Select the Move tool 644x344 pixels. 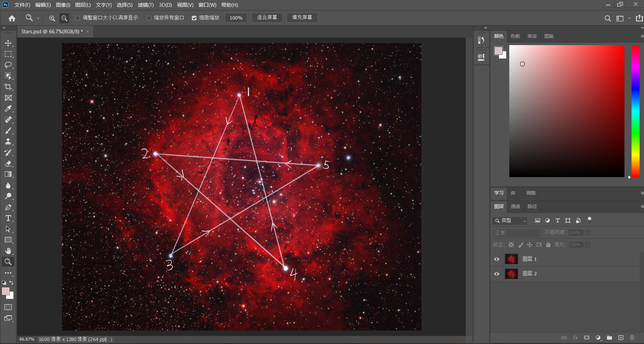point(8,43)
